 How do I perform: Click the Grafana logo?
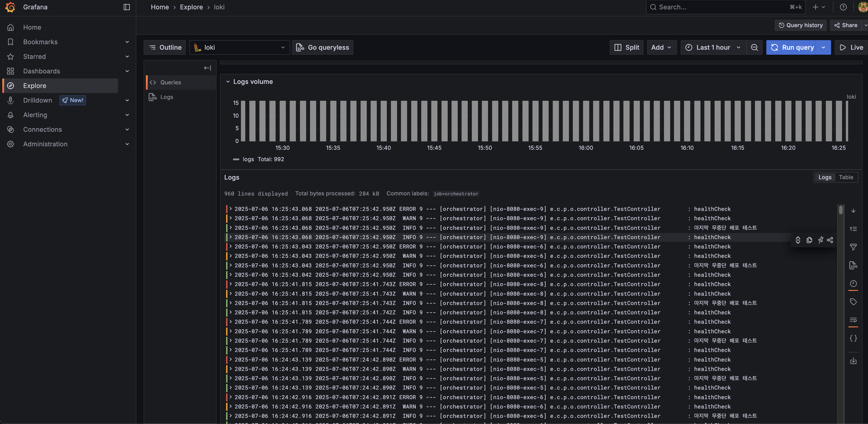[x=10, y=7]
